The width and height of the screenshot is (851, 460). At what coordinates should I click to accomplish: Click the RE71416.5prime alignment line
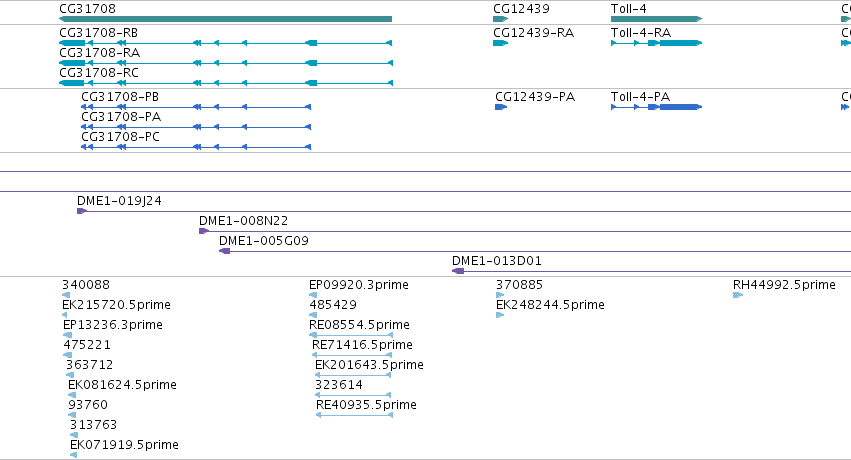(352, 355)
